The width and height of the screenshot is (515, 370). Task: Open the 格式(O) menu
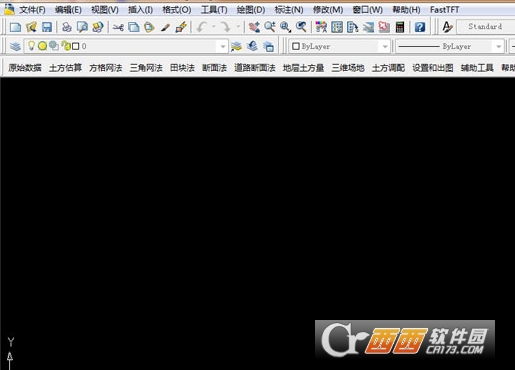[x=177, y=10]
